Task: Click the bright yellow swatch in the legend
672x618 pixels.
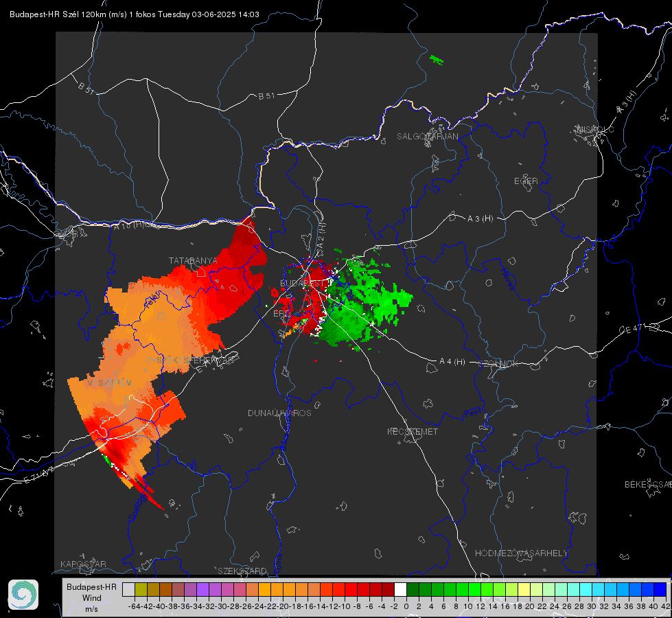Action: coord(524,589)
